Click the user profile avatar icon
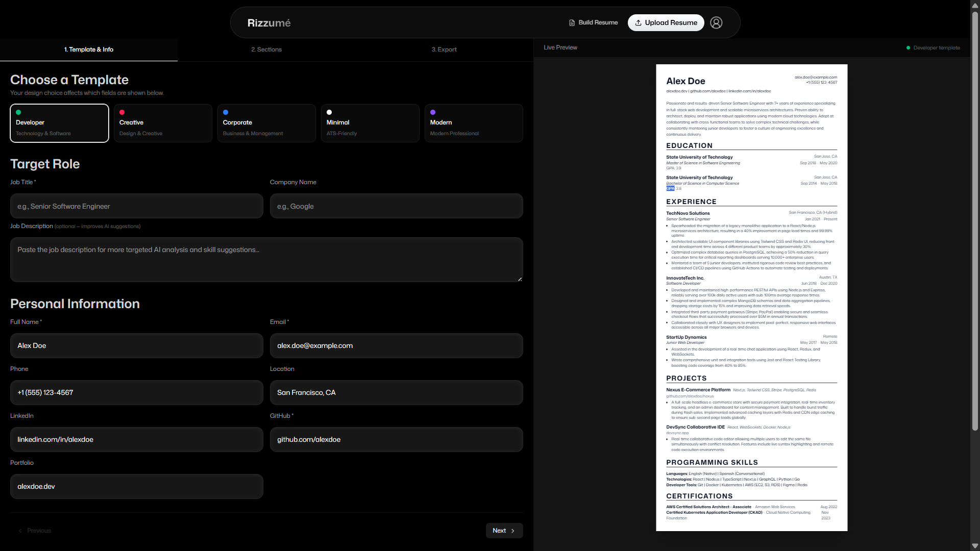 [x=716, y=22]
